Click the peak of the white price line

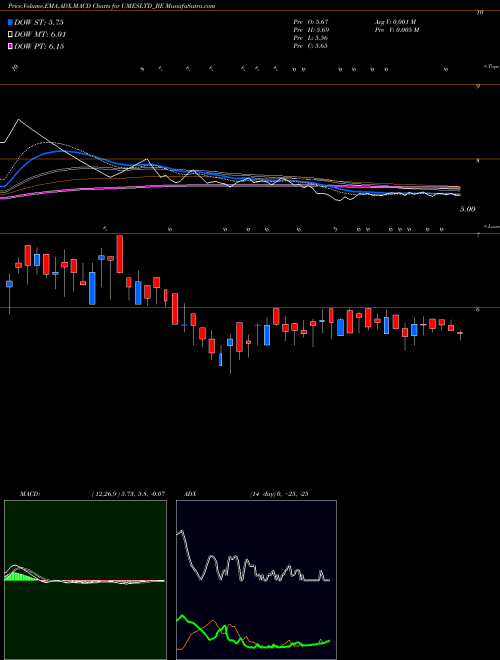point(19,120)
